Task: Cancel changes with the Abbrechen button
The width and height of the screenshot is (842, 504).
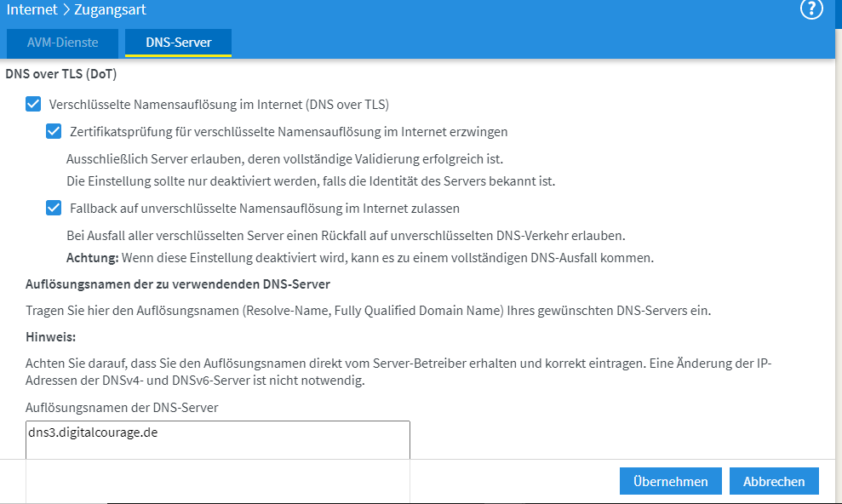Action: click(774, 482)
